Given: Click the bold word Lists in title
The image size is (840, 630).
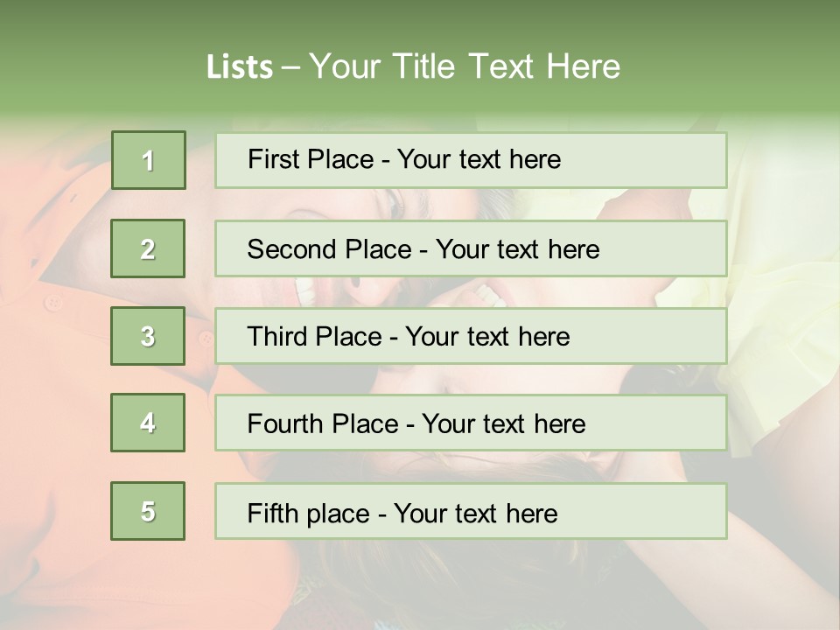Looking at the screenshot, I should coord(240,67).
